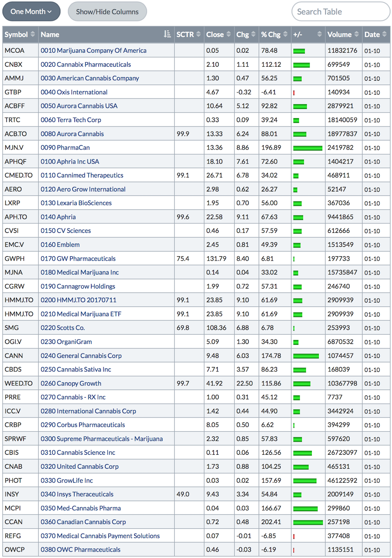The image size is (392, 558).
Task: Sort table by SCTR column arrows
Action: tap(199, 34)
